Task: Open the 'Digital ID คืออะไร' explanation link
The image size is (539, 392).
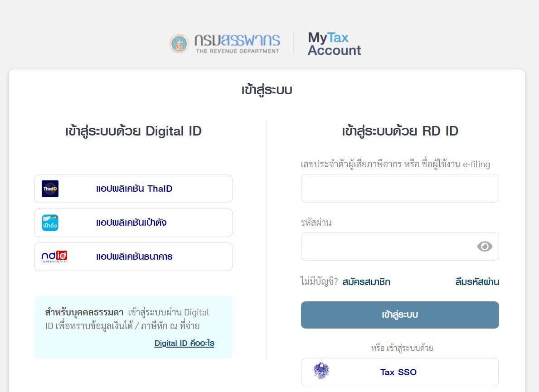Action: [x=184, y=344]
